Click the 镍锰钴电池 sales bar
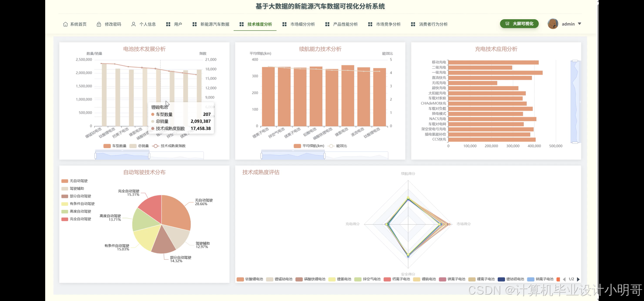The width and height of the screenshot is (644, 301). pos(104,95)
